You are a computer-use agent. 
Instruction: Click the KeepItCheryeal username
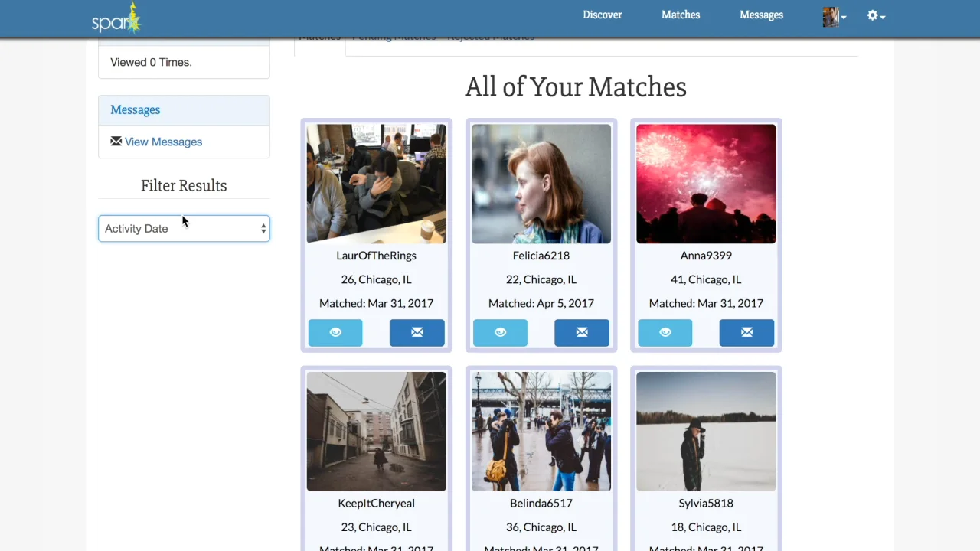click(x=376, y=503)
